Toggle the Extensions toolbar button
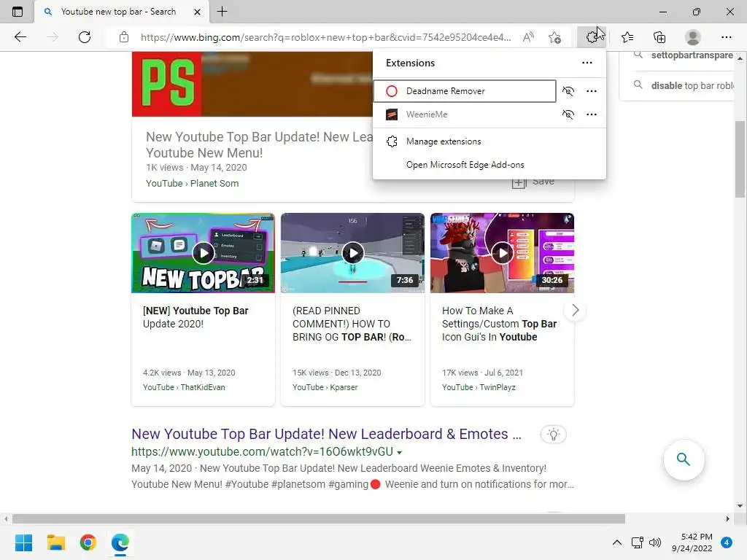This screenshot has height=560, width=747. point(592,37)
